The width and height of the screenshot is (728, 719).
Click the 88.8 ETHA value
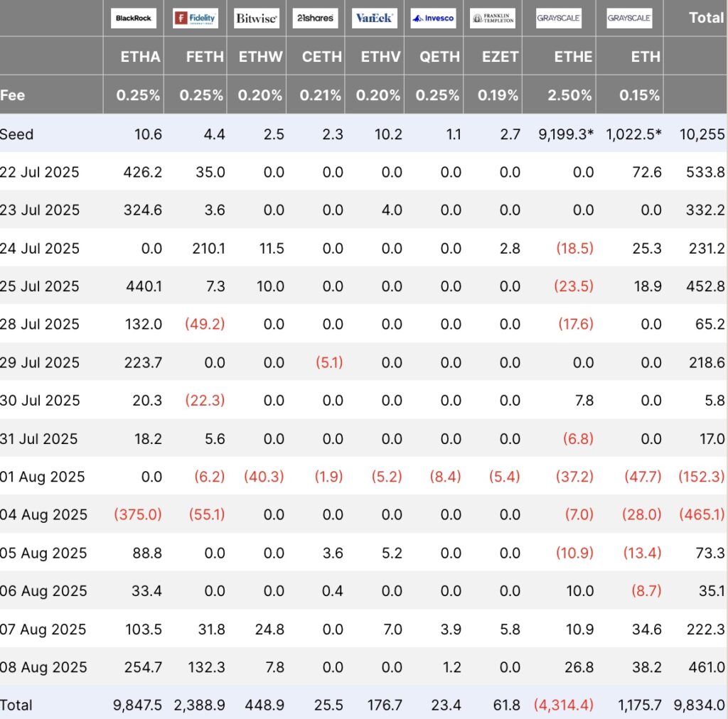tap(147, 553)
